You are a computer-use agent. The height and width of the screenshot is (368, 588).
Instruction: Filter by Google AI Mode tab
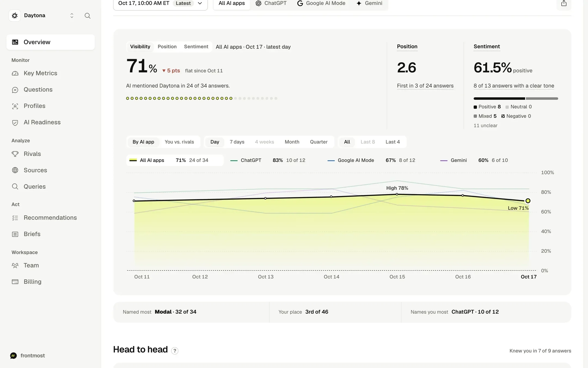tap(321, 4)
